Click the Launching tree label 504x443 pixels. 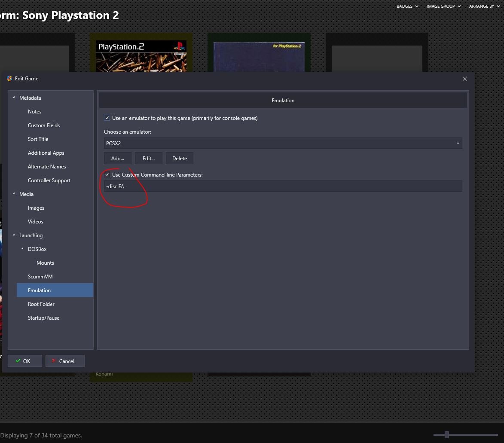point(31,235)
